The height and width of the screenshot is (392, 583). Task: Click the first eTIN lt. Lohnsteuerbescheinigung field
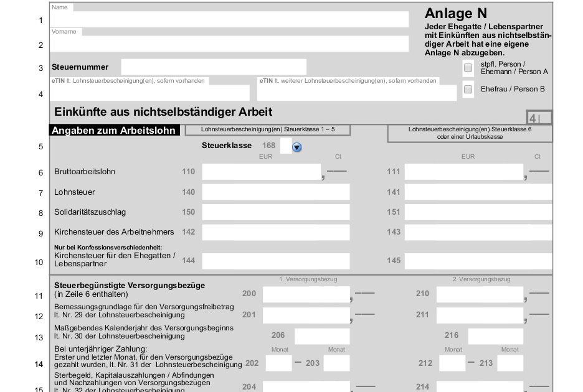tap(150, 93)
